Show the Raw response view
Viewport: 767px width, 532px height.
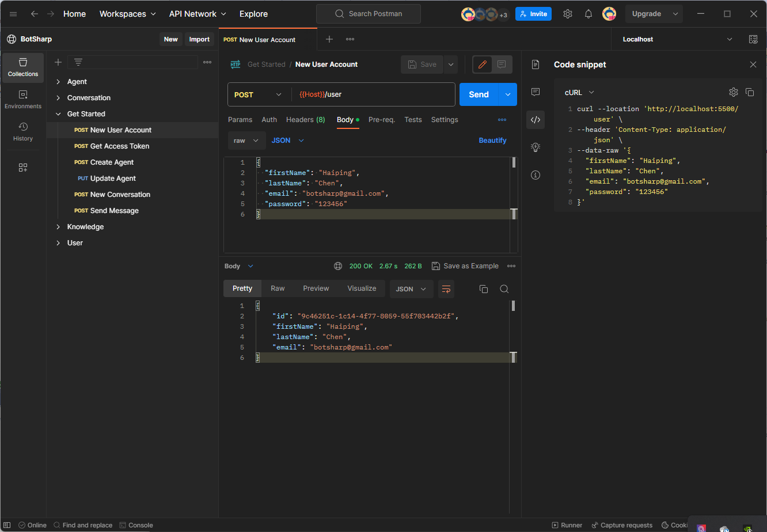tap(278, 288)
